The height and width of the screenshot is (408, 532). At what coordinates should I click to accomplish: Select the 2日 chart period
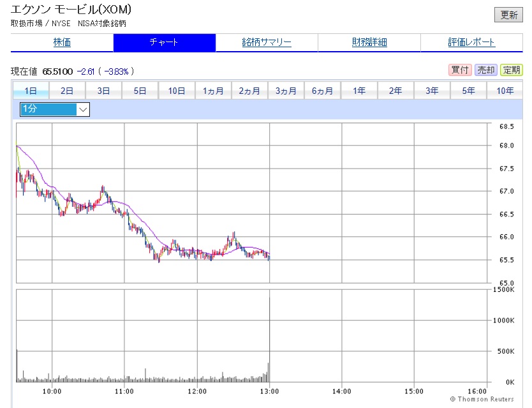coord(67,91)
